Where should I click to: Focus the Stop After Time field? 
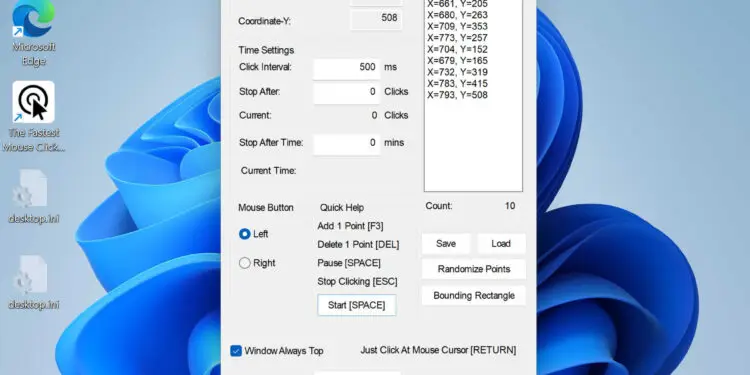[346, 143]
